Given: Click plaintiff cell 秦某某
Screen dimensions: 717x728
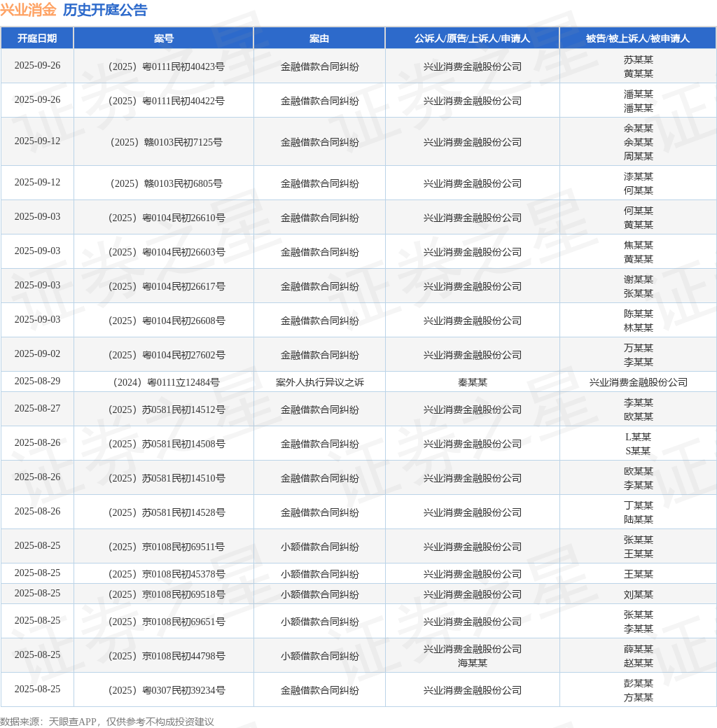Looking at the screenshot, I should (x=472, y=383).
